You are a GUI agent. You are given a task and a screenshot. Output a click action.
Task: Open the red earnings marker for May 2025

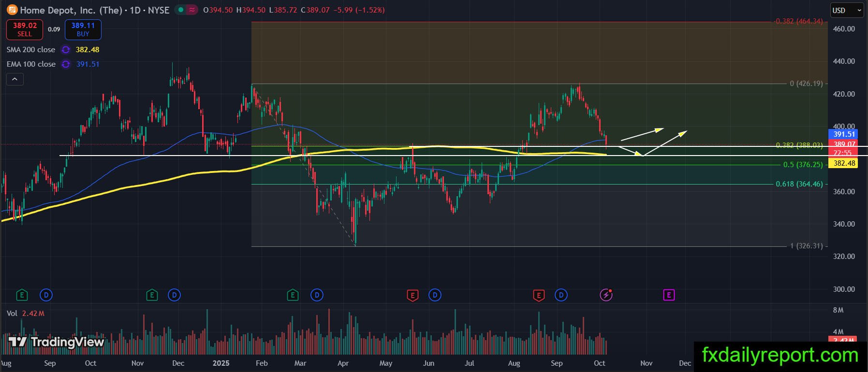click(412, 295)
